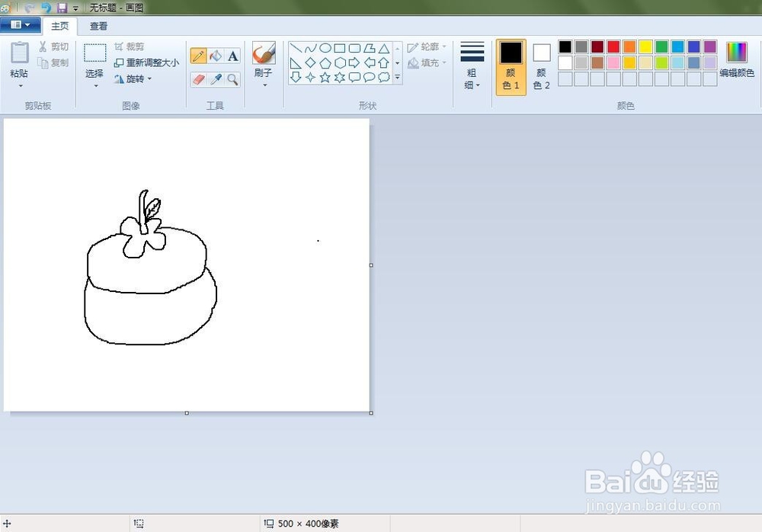Screen dimensions: 762x532
Task: Open Edit colors dialog
Action: [737, 59]
